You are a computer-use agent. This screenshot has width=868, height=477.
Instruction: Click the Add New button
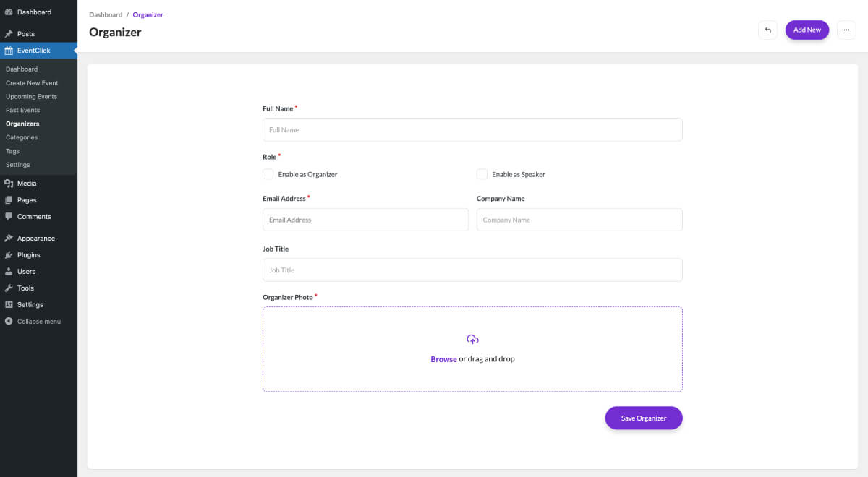pyautogui.click(x=807, y=30)
